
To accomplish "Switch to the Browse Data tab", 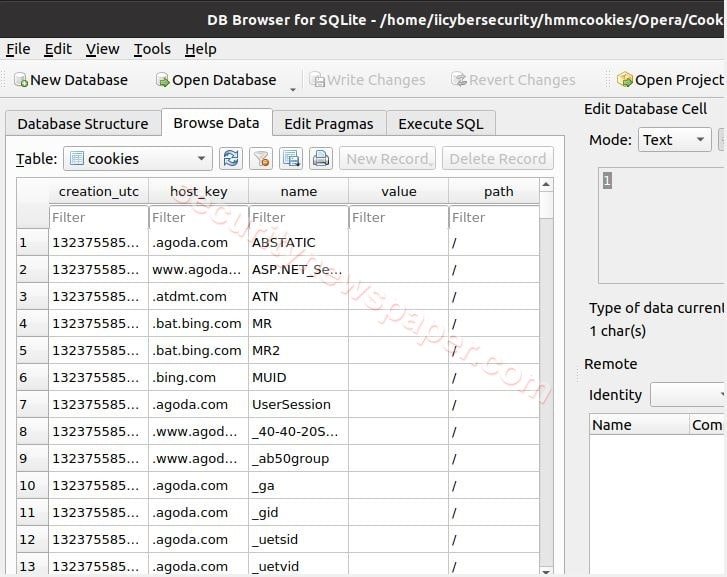I will 216,123.
